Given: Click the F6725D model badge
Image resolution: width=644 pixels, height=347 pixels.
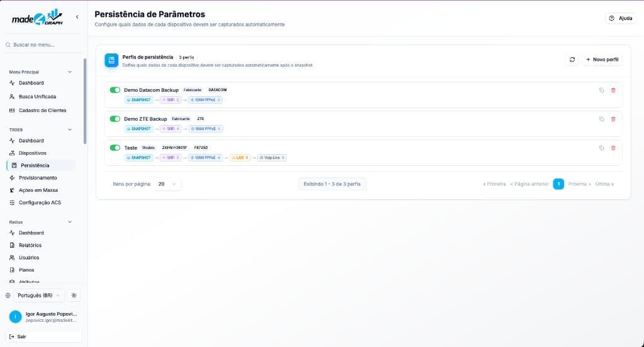Looking at the screenshot, I should click(x=201, y=148).
